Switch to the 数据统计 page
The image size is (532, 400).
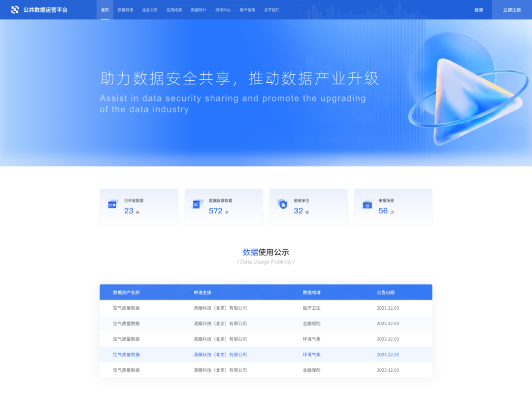tap(199, 10)
